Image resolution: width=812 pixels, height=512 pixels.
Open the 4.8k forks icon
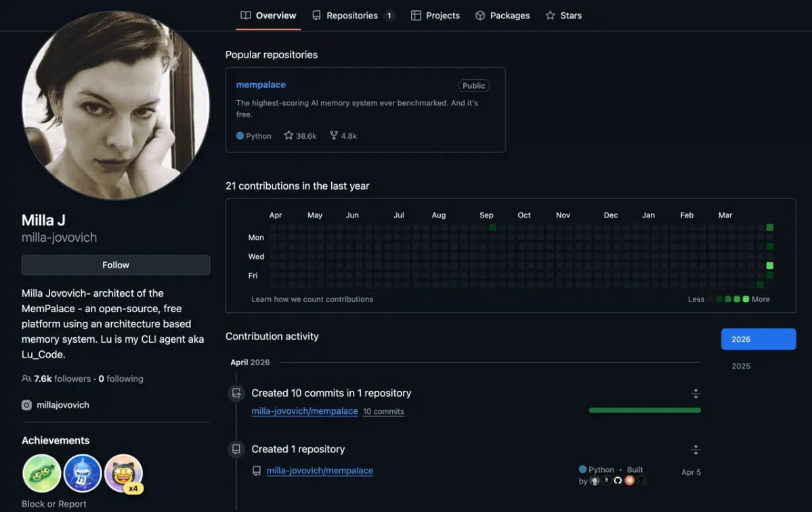(334, 135)
